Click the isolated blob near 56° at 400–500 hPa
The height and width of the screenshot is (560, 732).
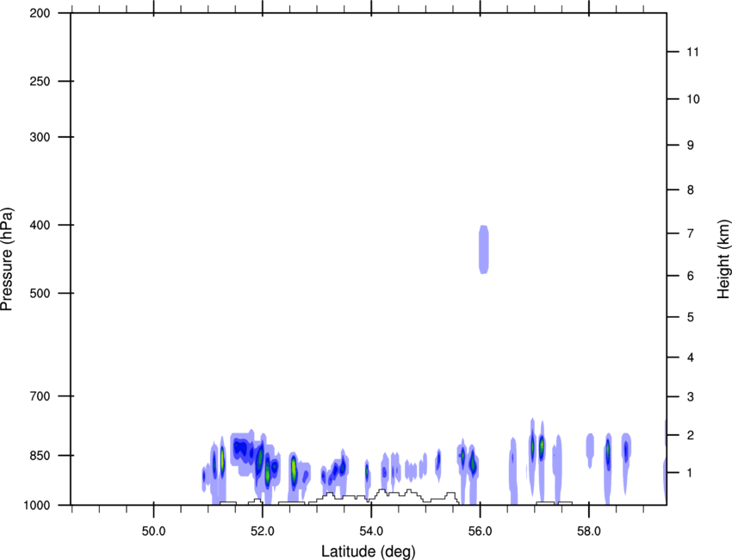click(484, 249)
